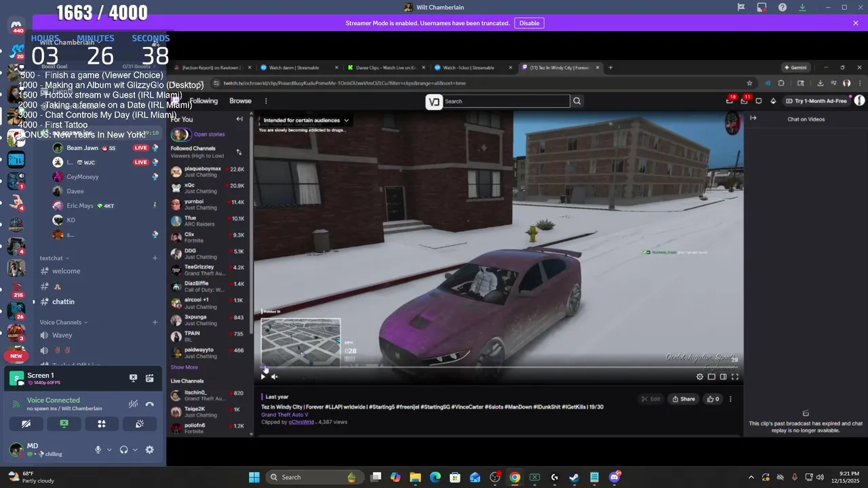Open Chrome from Windows taskbar
The image size is (868, 488).
click(x=515, y=477)
